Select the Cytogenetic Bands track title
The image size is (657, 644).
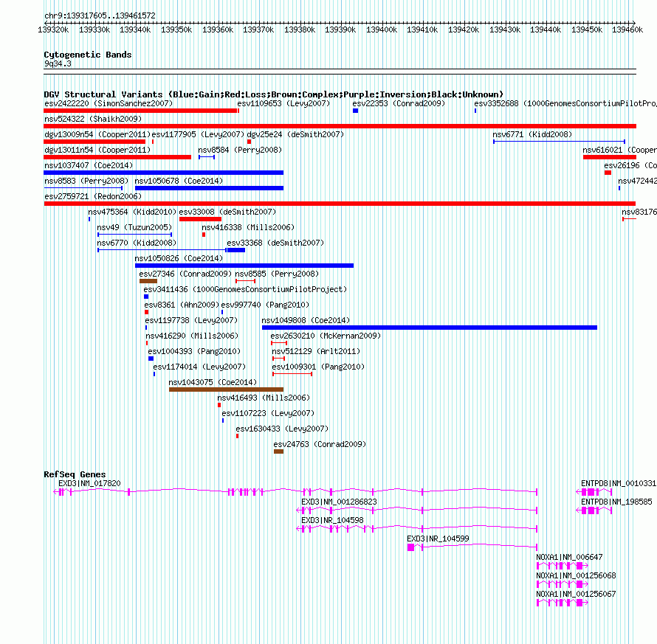[x=88, y=55]
